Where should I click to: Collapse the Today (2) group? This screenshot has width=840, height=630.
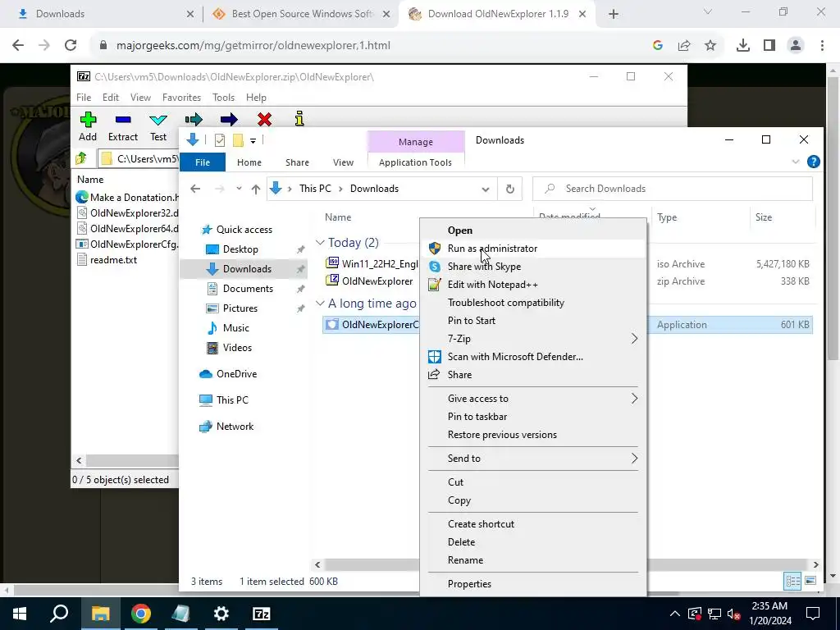click(x=320, y=243)
